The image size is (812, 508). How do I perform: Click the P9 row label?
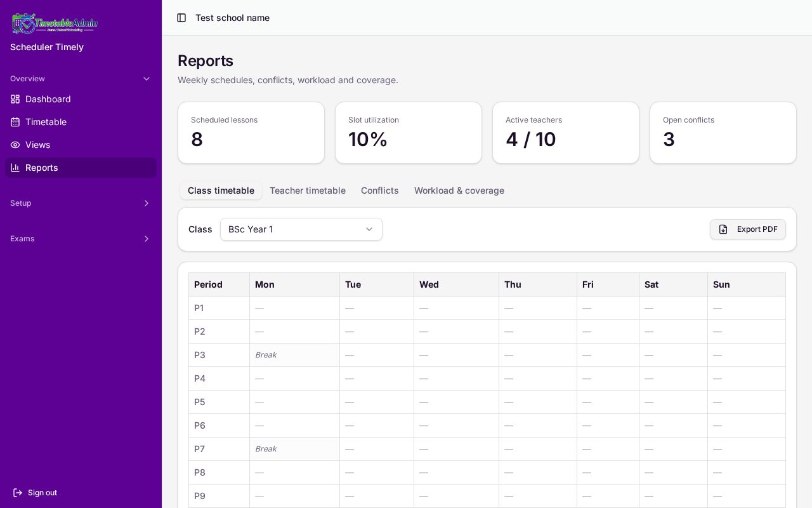tap(200, 496)
